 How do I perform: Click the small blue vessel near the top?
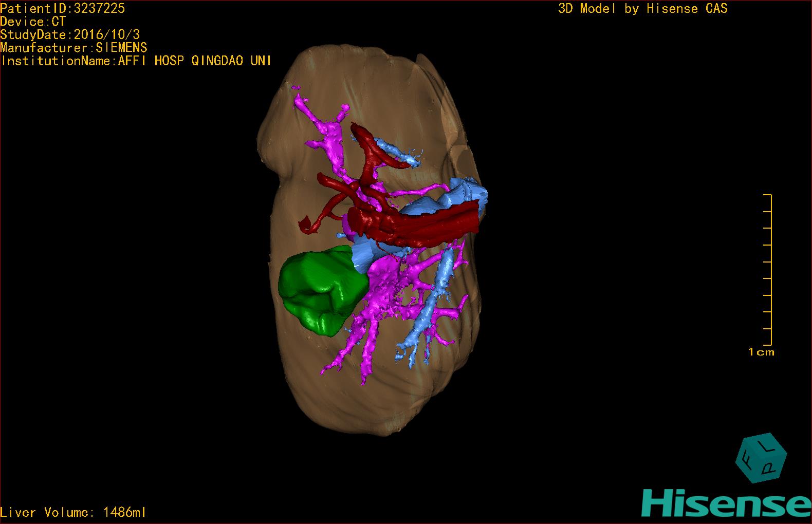click(x=396, y=151)
